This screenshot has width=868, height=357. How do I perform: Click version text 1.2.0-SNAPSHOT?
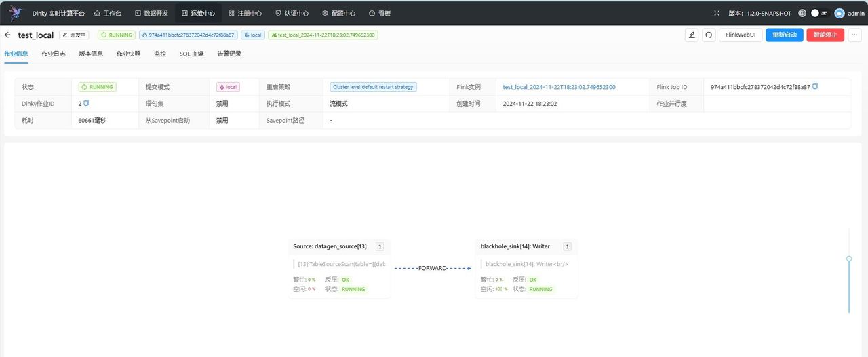tap(769, 13)
